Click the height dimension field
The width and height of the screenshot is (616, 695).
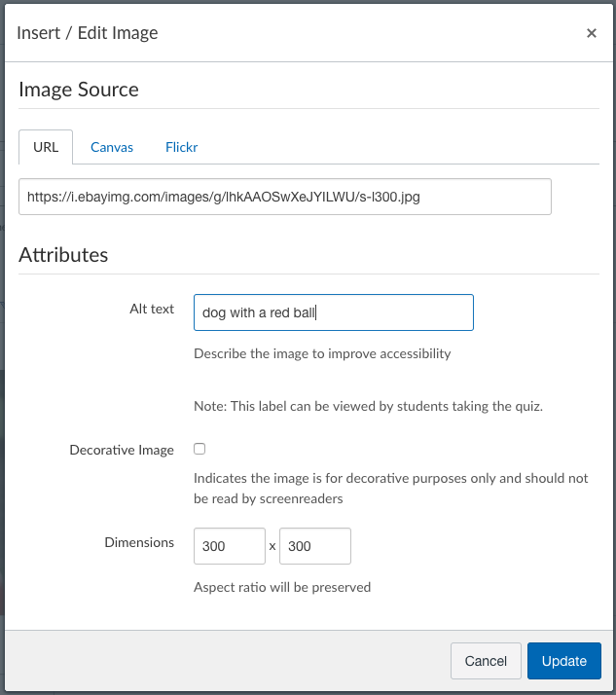point(314,546)
